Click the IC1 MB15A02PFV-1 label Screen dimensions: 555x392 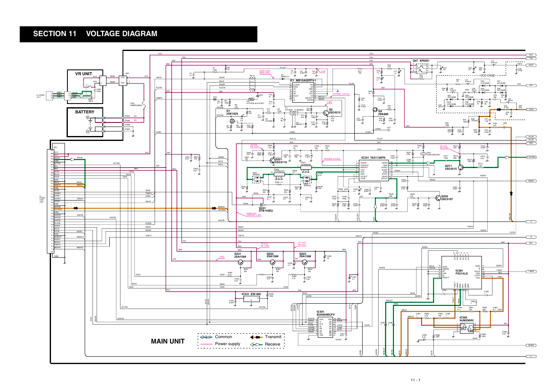tap(303, 81)
